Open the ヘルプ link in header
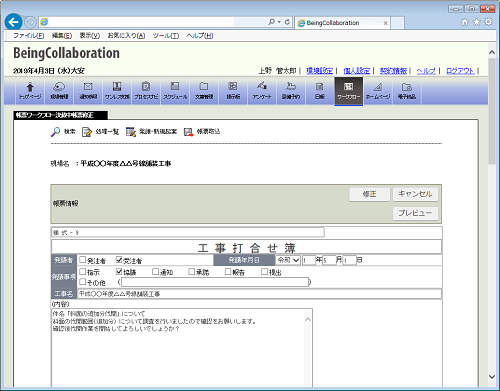The height and width of the screenshot is (391, 500). [x=426, y=71]
